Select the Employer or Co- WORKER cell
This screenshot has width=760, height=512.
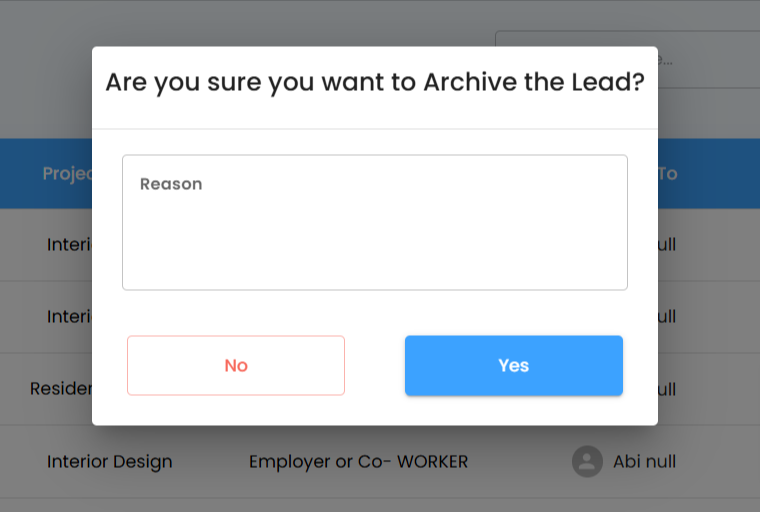pyautogui.click(x=358, y=461)
